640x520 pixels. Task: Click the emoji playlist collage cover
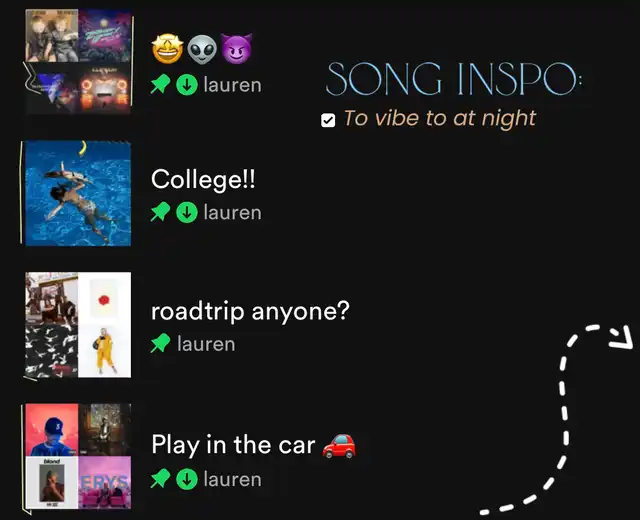(78, 62)
